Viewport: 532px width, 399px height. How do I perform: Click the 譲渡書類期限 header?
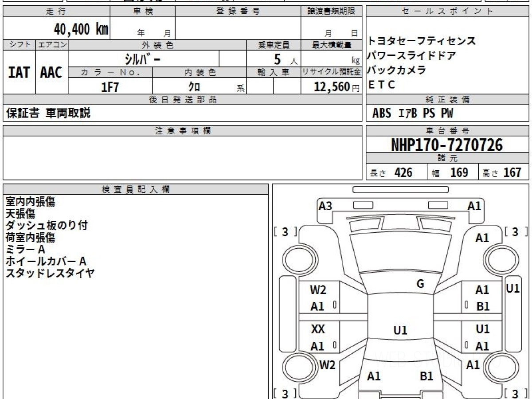332,12
